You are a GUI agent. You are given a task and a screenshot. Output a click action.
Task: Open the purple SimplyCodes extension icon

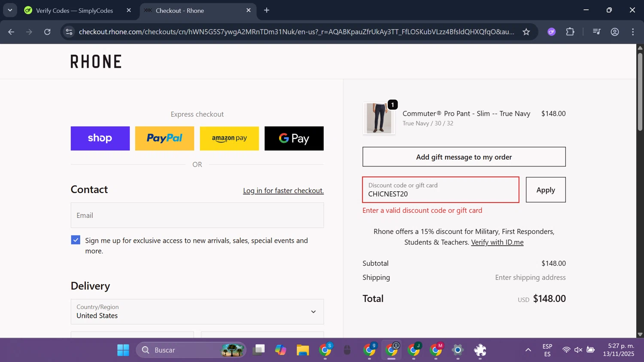click(552, 32)
